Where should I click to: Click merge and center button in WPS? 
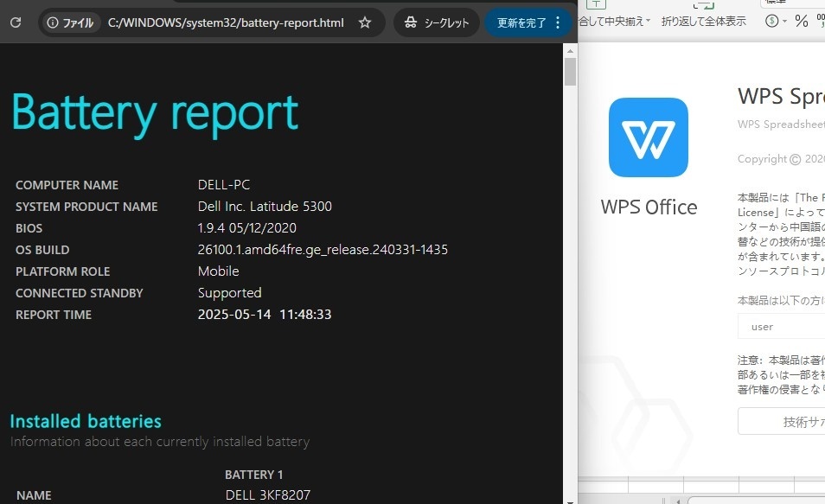point(611,21)
